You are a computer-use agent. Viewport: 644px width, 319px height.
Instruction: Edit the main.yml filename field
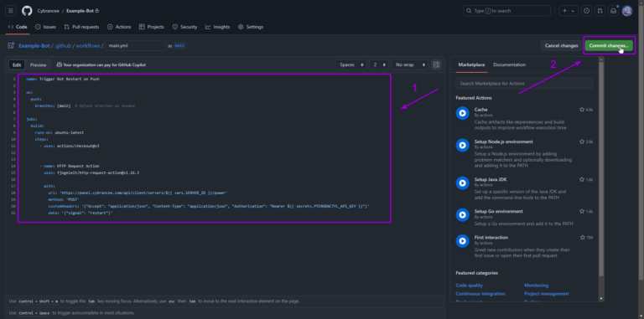click(136, 46)
